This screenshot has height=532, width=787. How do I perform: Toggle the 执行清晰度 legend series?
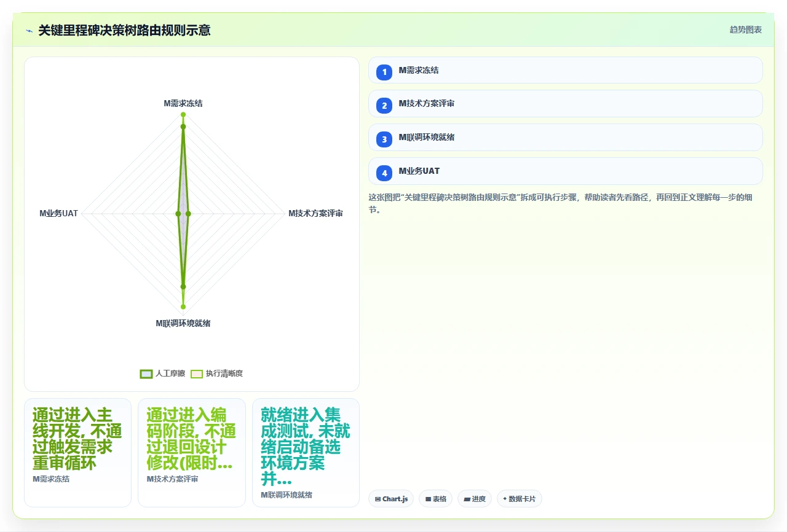(216, 374)
